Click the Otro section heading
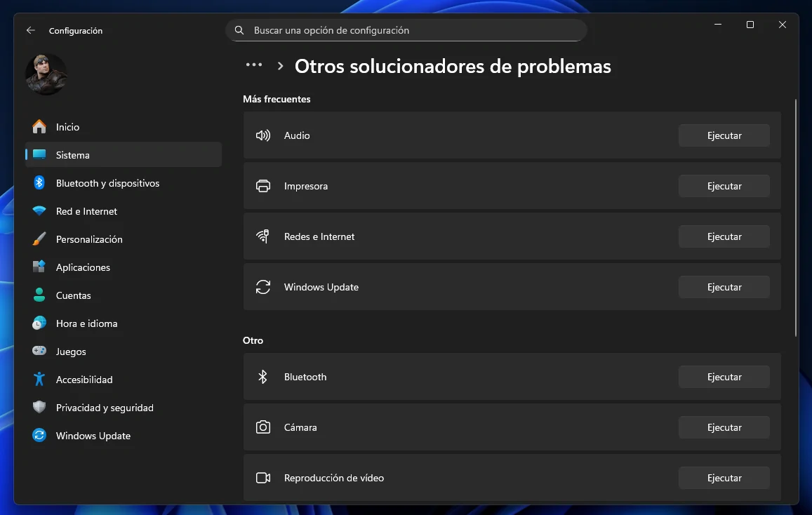The image size is (812, 515). 253,340
